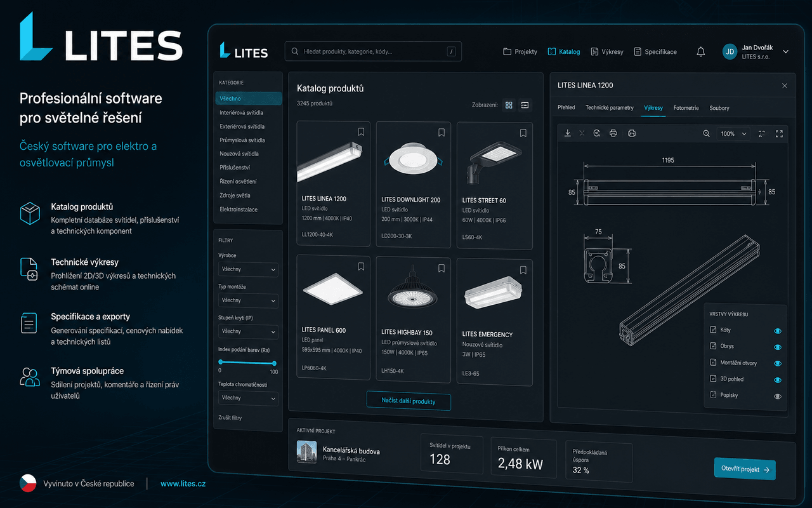Click the JD user avatar
This screenshot has height=508, width=812.
pos(730,52)
